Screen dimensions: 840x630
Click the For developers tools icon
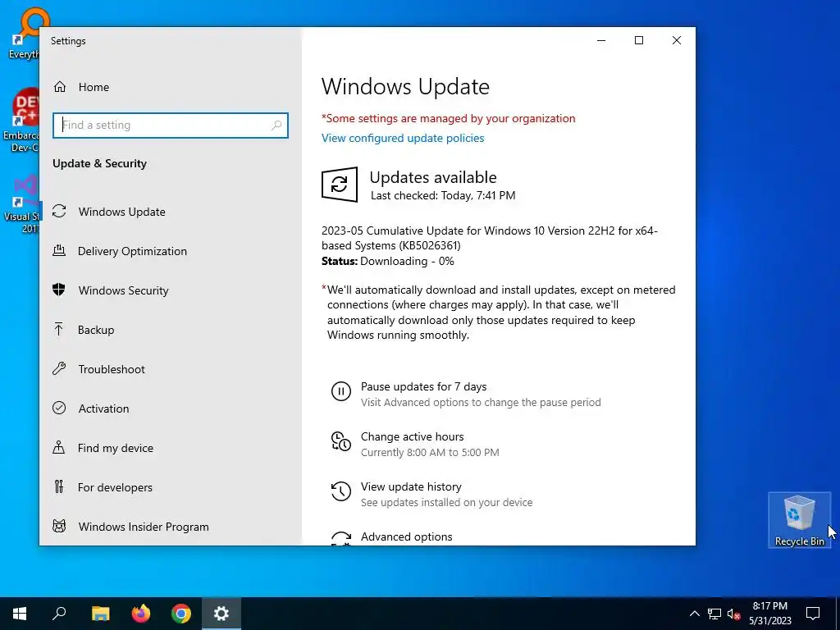[x=59, y=486]
